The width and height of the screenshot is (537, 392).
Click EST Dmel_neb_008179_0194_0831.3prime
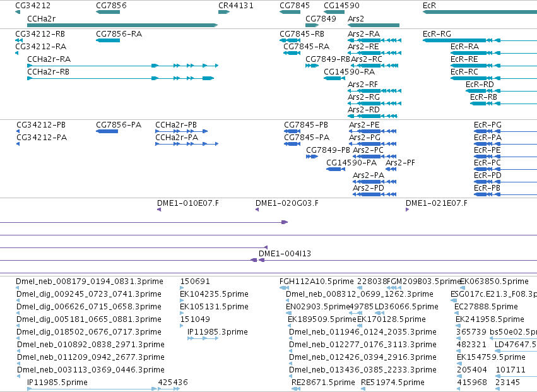[x=90, y=282]
